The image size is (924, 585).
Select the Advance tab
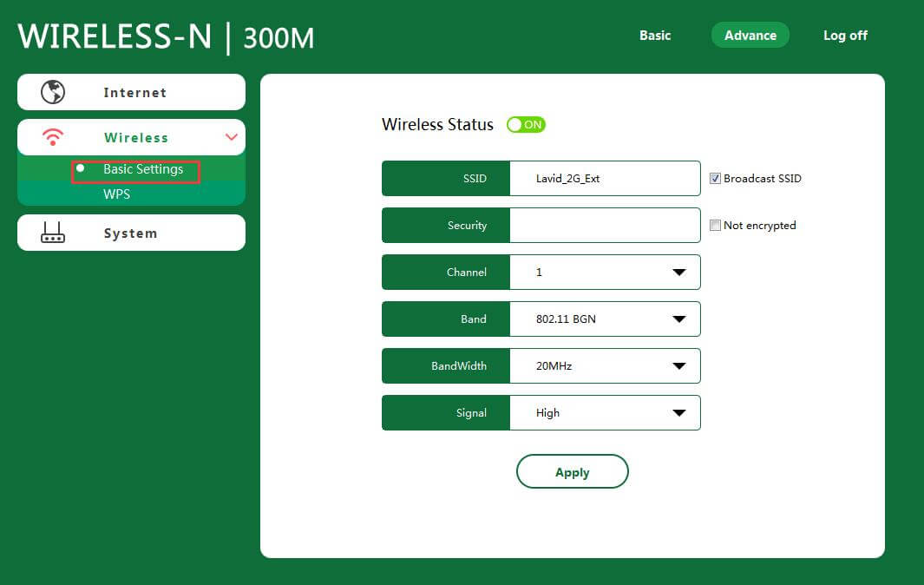coord(750,36)
